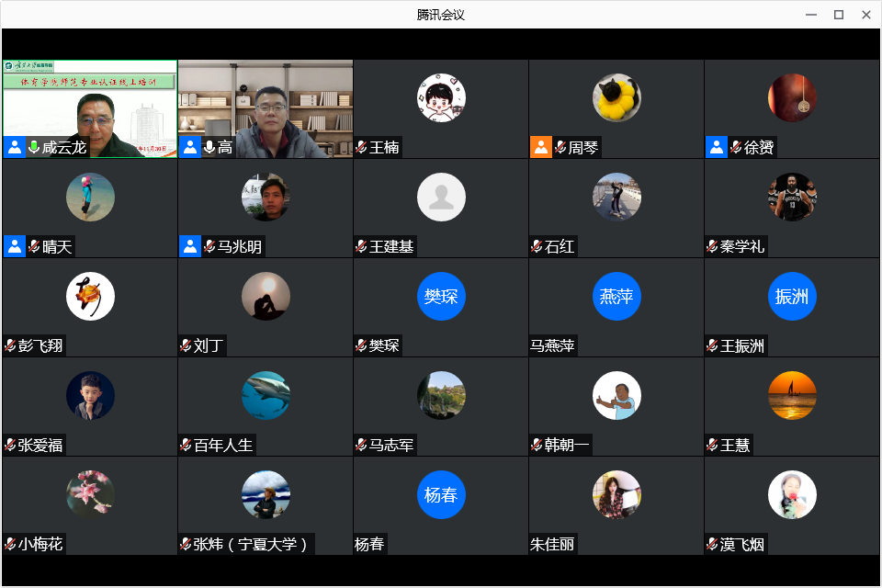The image size is (882, 588).
Task: Click the muted microphone icon beside 秦学礼
Action: (x=712, y=246)
